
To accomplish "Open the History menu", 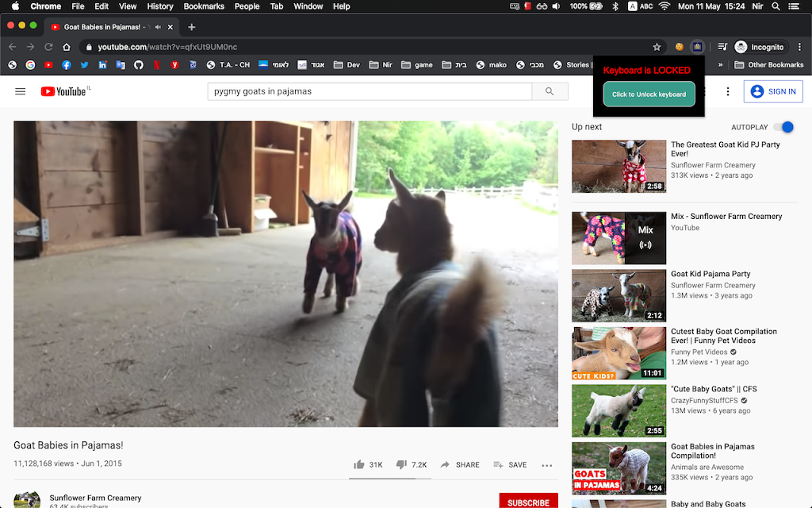I will [x=160, y=6].
